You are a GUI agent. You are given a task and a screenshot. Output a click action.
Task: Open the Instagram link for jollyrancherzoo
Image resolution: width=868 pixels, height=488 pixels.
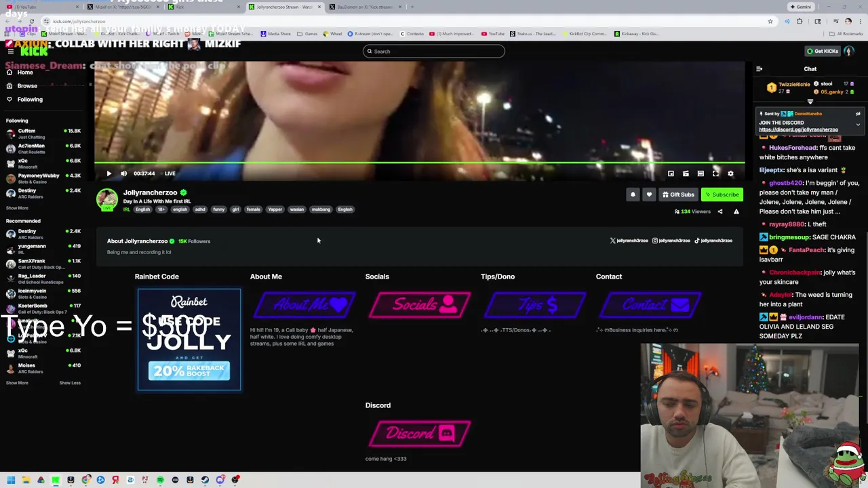(671, 241)
